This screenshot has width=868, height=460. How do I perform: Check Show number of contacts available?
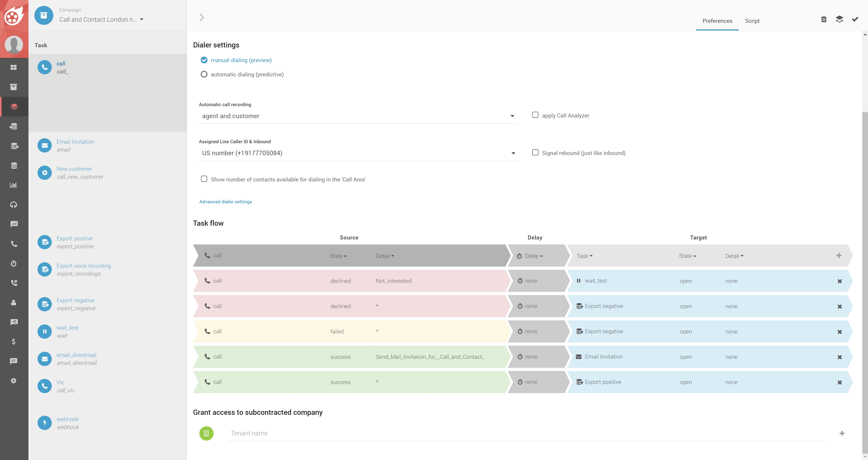204,179
